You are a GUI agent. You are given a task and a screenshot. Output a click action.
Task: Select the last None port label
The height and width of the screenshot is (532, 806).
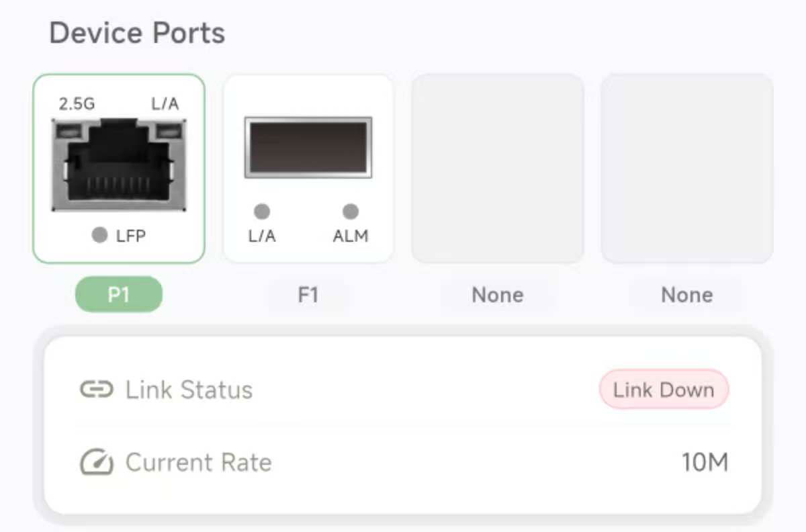(x=686, y=295)
